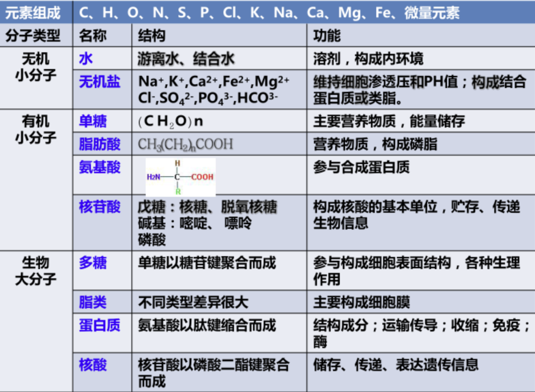The image size is (535, 392).
Task: Select the 无机盐 name cell
Action: click(x=99, y=82)
